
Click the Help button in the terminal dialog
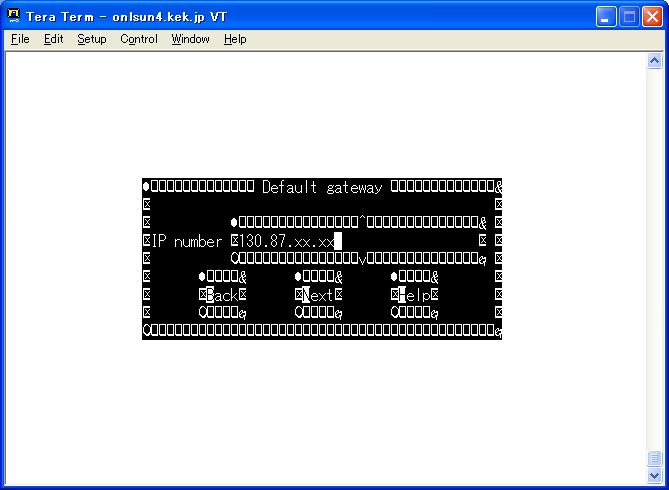click(x=414, y=295)
